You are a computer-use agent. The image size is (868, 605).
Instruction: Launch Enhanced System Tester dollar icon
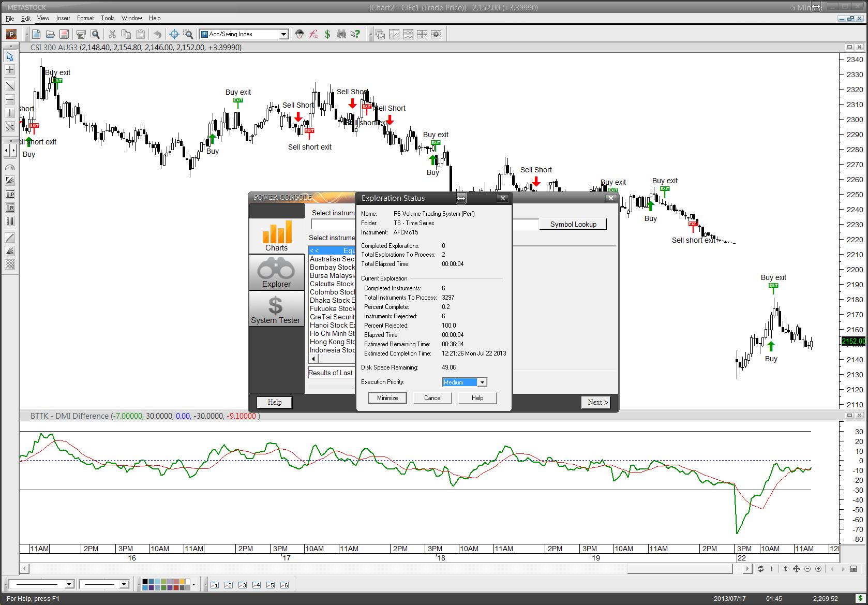tap(327, 34)
